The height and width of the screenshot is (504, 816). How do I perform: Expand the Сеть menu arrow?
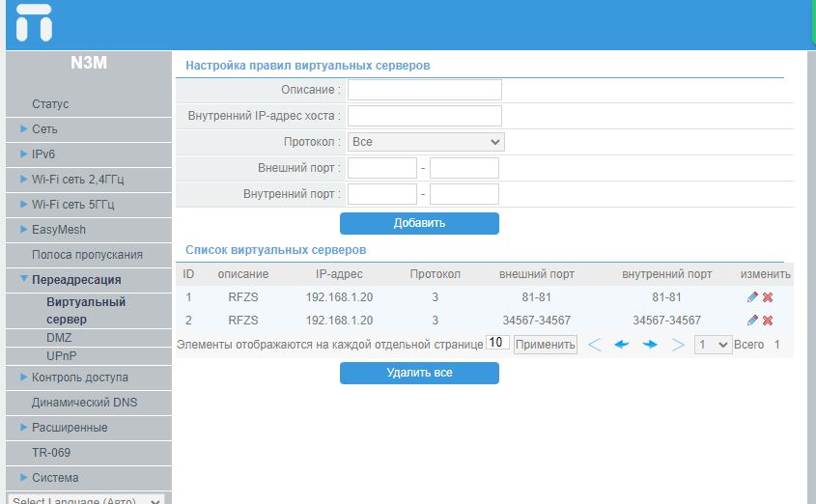[x=23, y=128]
